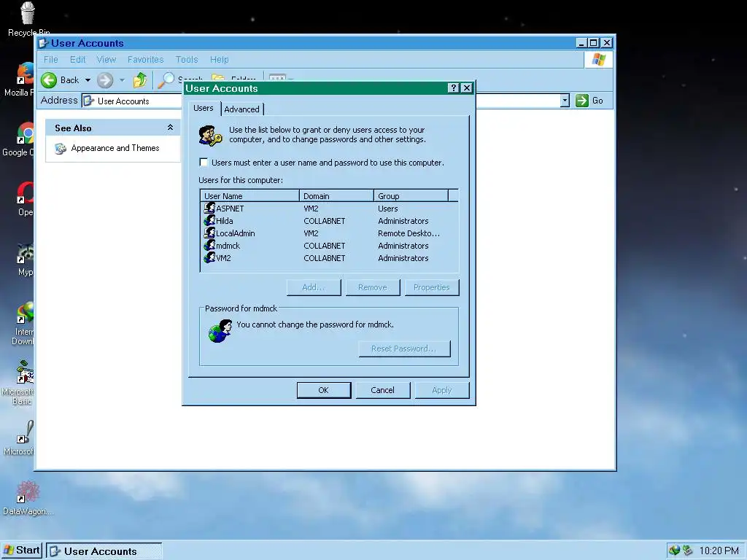Open Microsoft Basic desktop shortcut

(26, 373)
